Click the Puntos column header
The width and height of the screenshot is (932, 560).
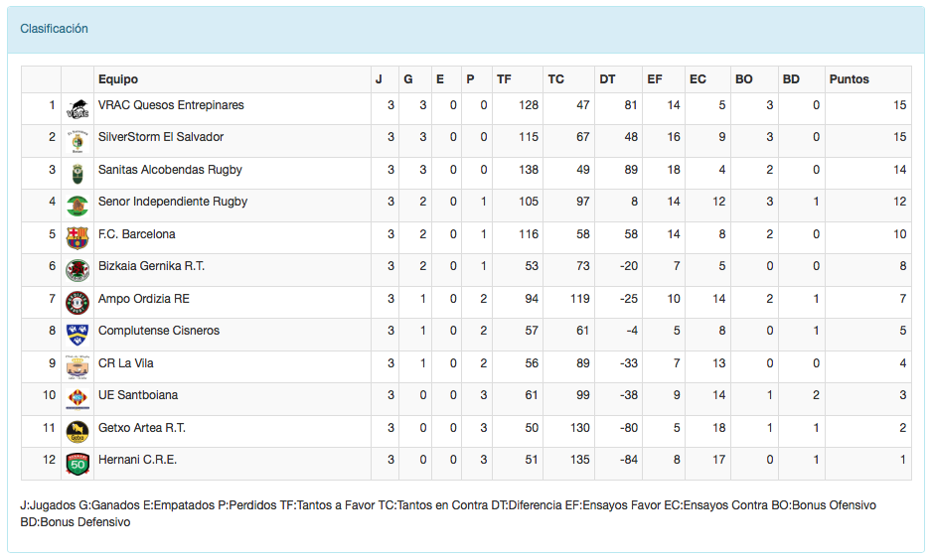849,79
